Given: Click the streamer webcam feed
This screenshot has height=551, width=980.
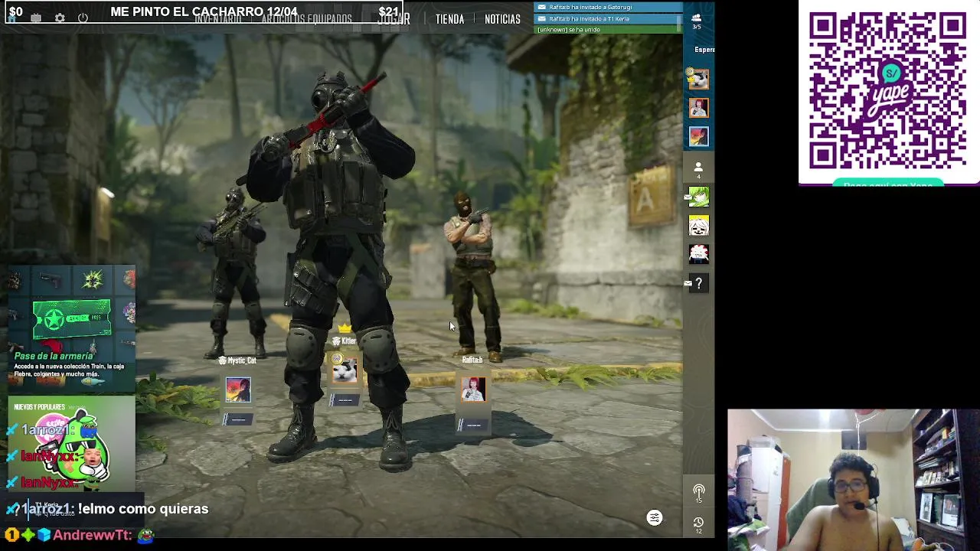Looking at the screenshot, I should 853,480.
